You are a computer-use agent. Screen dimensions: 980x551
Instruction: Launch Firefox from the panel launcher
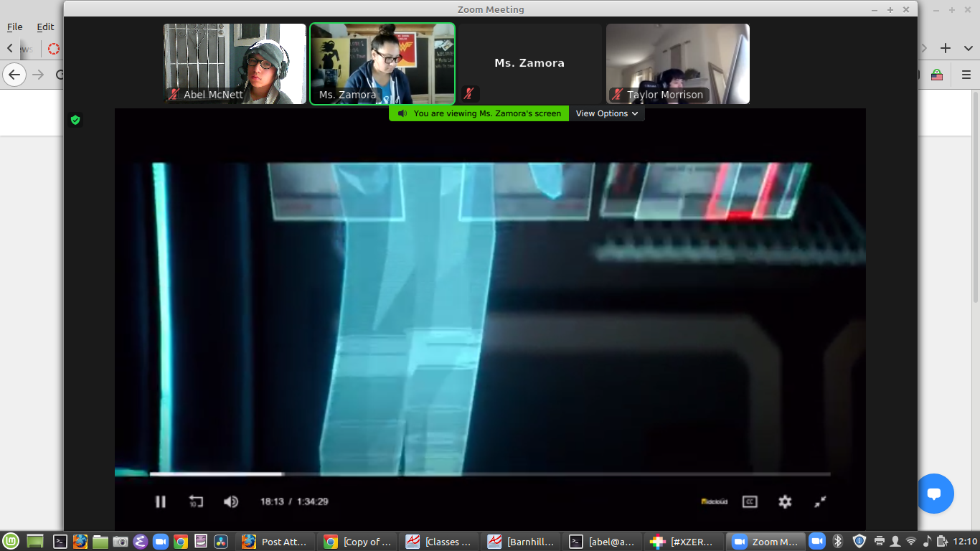[80, 542]
